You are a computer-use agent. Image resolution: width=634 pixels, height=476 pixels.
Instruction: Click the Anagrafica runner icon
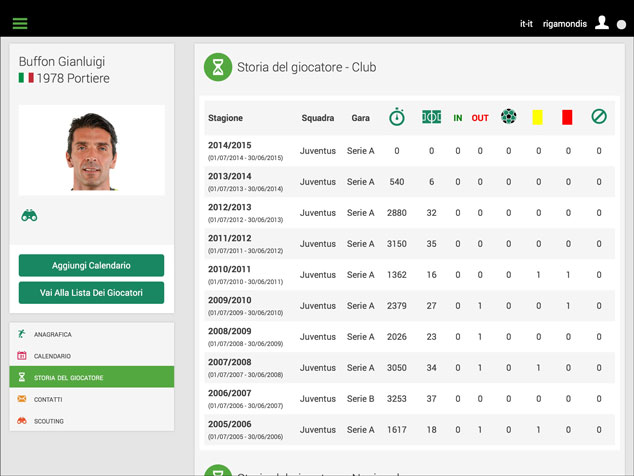(x=22, y=334)
